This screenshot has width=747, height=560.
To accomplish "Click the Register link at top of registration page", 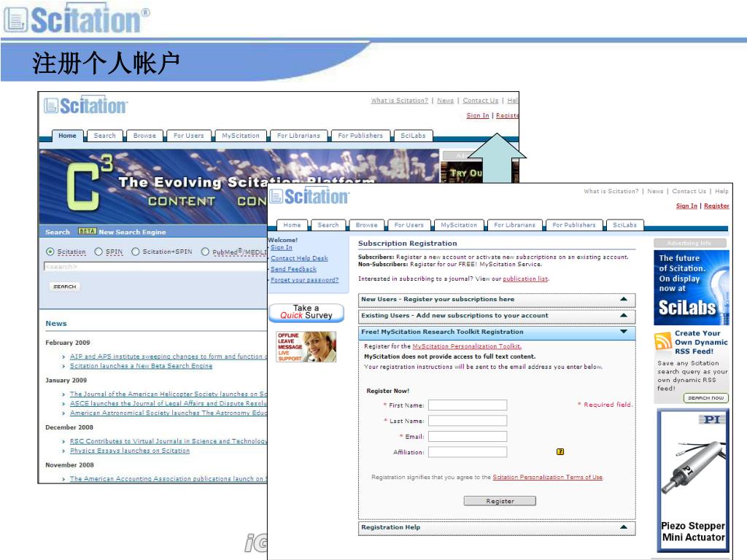I will (x=716, y=206).
